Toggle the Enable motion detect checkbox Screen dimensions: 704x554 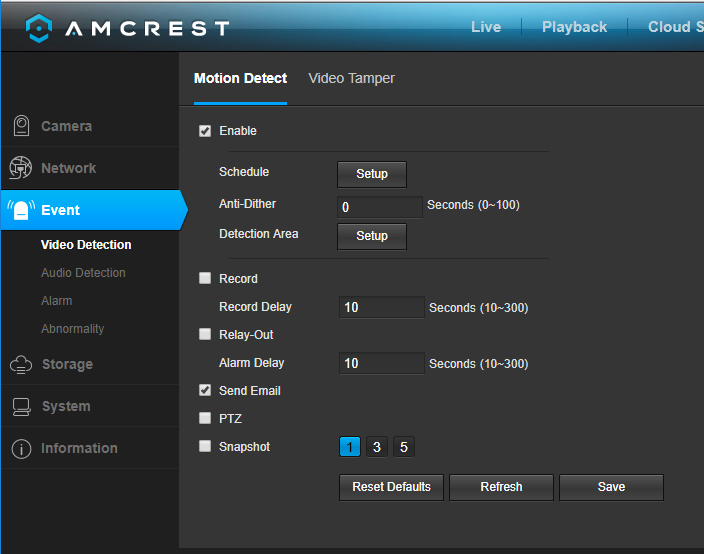click(205, 131)
